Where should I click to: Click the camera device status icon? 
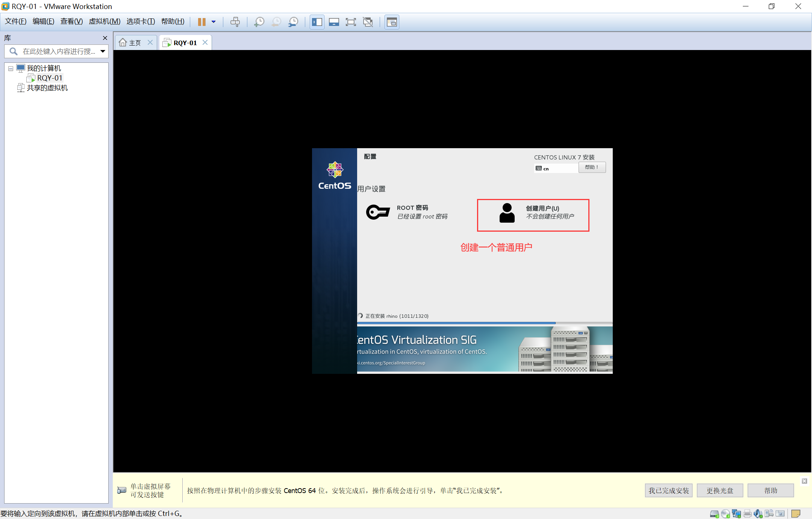pyautogui.click(x=780, y=513)
